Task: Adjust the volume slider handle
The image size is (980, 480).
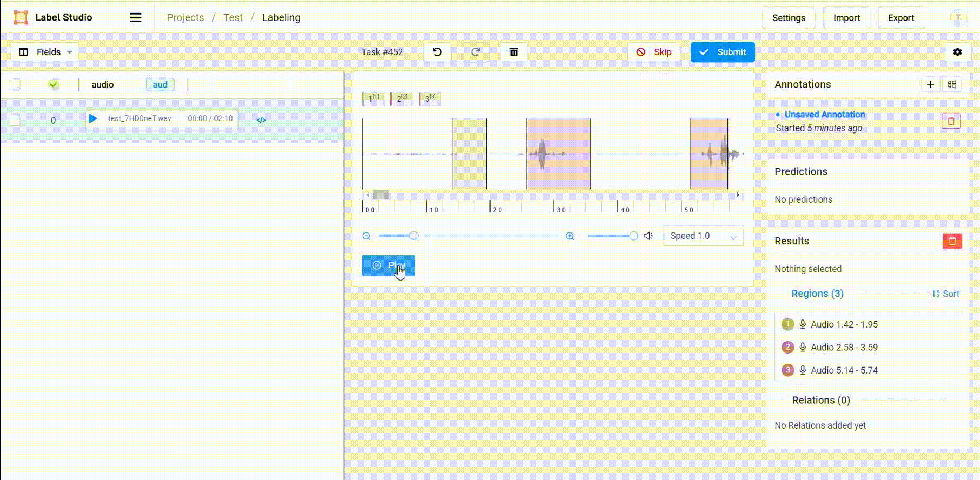Action: coord(633,236)
